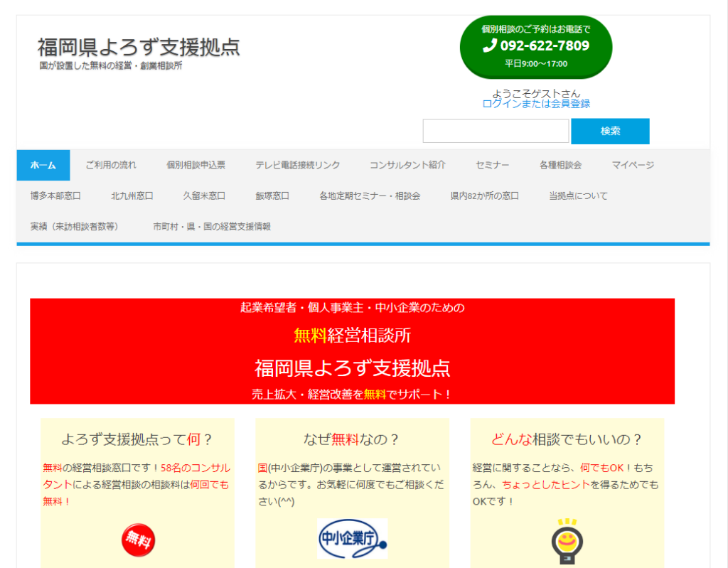The image size is (728, 568).
Task: Go to the ホーム menu tab
Action: (43, 165)
